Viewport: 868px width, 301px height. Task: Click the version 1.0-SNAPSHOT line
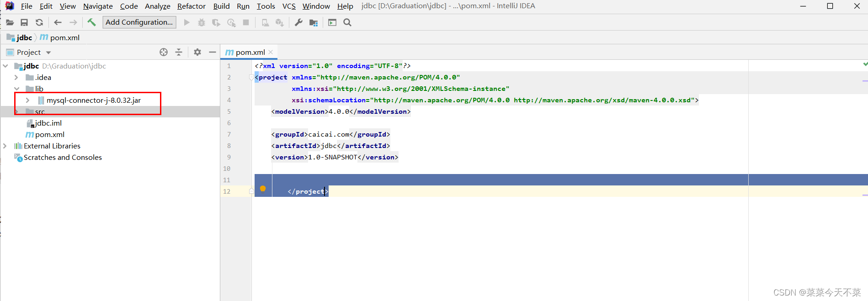[335, 157]
